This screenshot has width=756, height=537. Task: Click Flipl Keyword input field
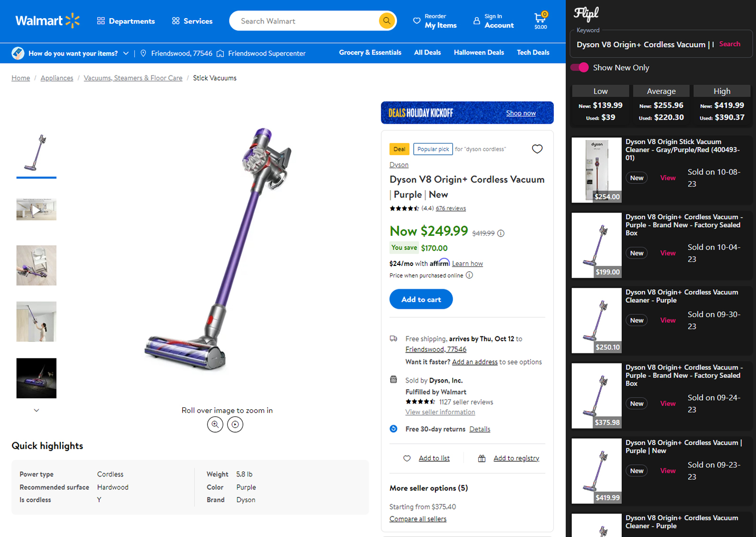(645, 44)
